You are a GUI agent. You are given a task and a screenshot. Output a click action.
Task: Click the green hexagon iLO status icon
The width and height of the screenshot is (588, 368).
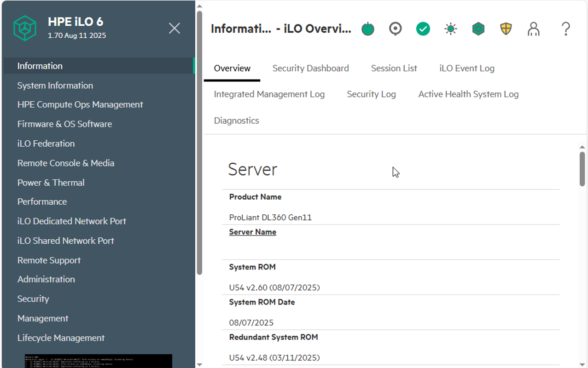[478, 29]
